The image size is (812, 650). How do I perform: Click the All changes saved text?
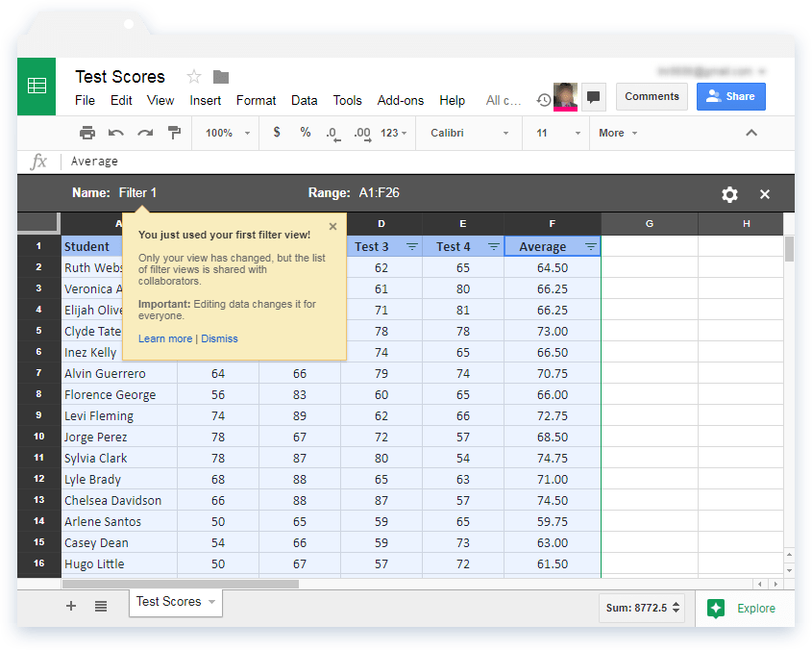(x=504, y=101)
